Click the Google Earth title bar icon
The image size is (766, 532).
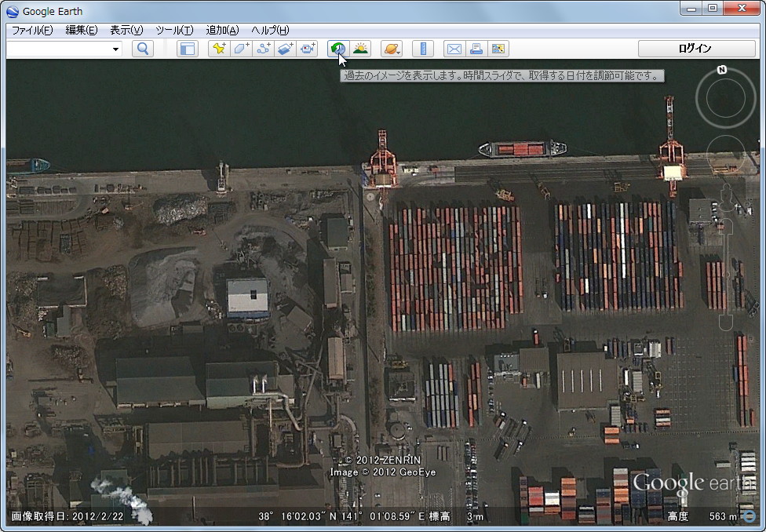13,11
